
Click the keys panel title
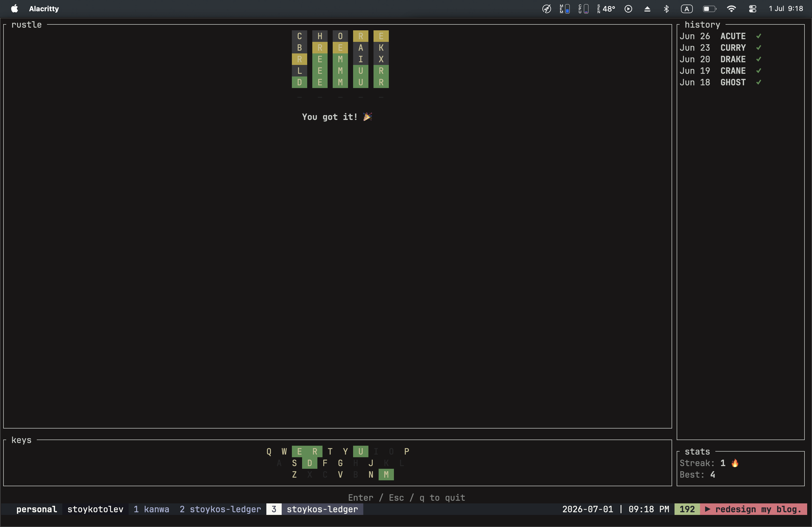click(21, 440)
